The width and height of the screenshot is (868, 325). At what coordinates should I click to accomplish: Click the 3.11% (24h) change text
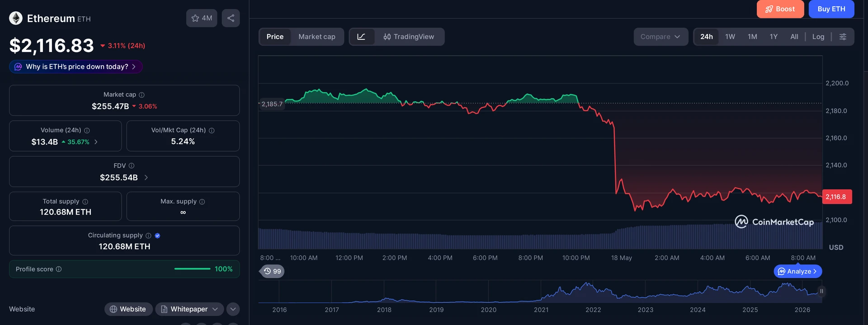click(127, 46)
